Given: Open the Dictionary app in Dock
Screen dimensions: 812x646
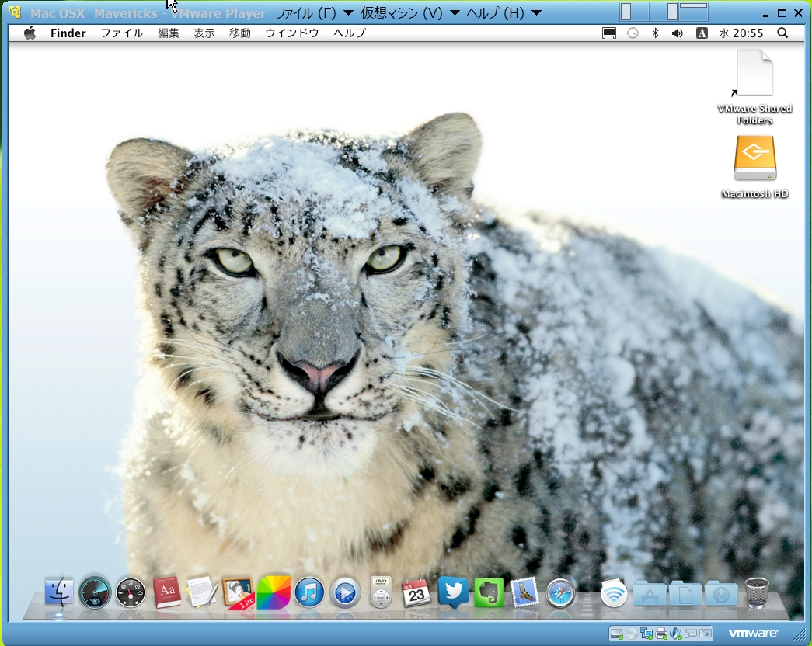Looking at the screenshot, I should [166, 594].
